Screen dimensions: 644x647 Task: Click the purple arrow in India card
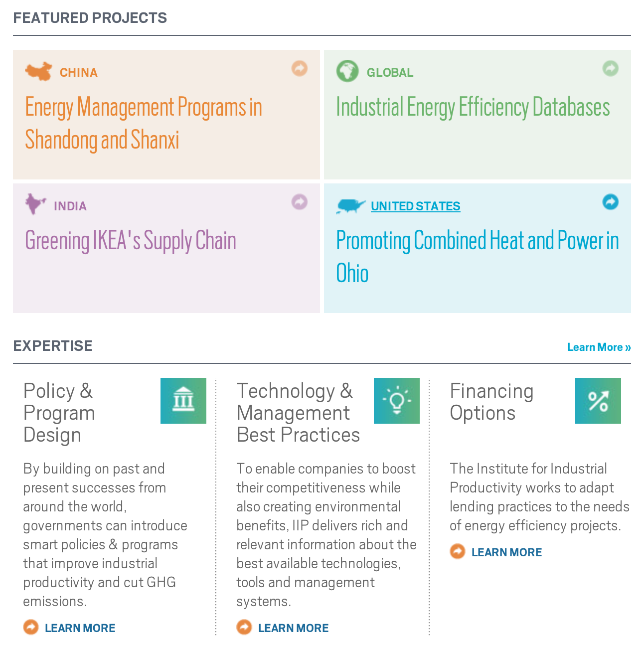300,202
